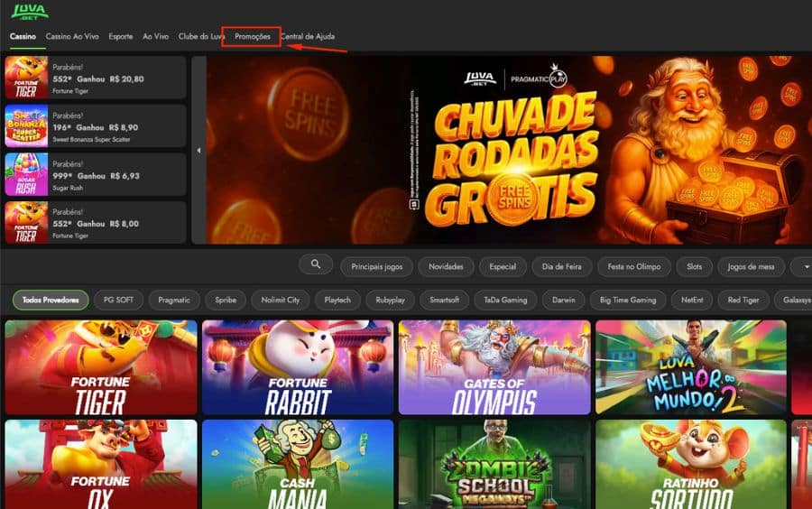Collapse the winners side panel arrow
Viewport: 812px width, 509px height.
[x=198, y=150]
